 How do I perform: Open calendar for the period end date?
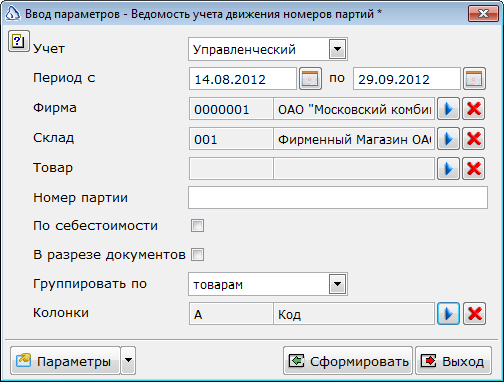pyautogui.click(x=474, y=79)
